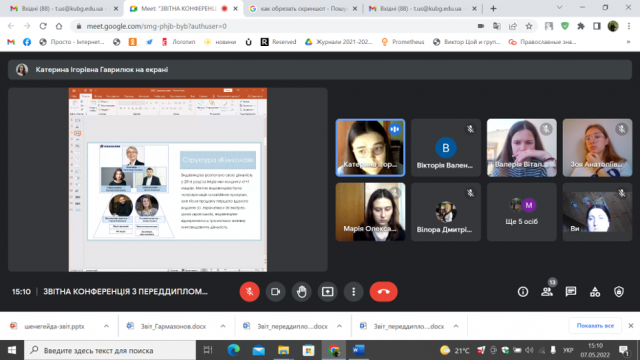This screenshot has width=640, height=360.
Task: Open host controls shield-lock icon
Action: click(x=619, y=291)
